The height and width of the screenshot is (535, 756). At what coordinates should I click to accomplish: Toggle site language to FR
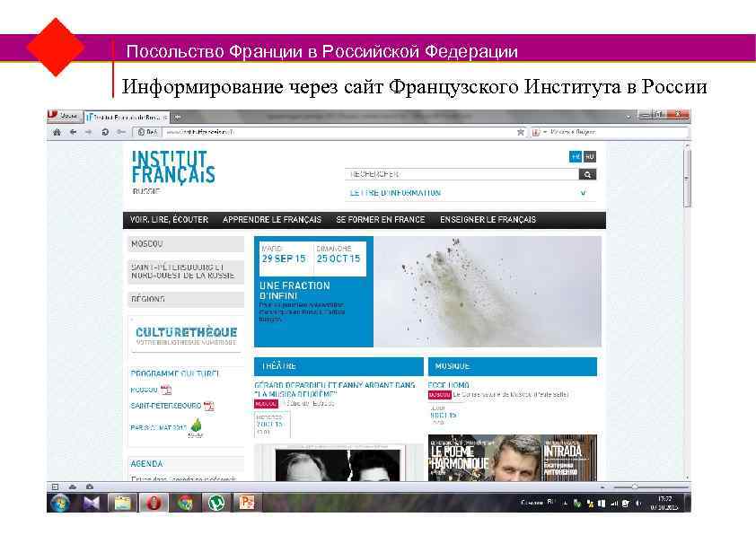click(x=573, y=158)
